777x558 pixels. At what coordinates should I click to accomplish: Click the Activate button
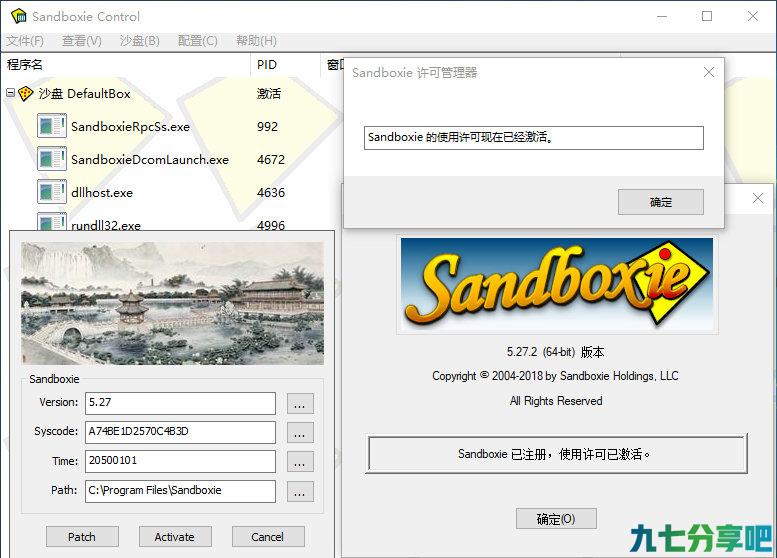(x=175, y=537)
